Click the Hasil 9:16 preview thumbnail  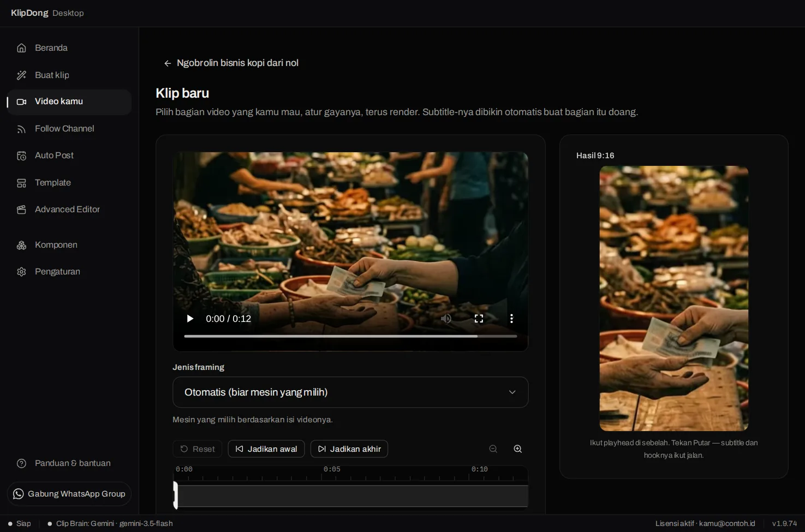674,298
